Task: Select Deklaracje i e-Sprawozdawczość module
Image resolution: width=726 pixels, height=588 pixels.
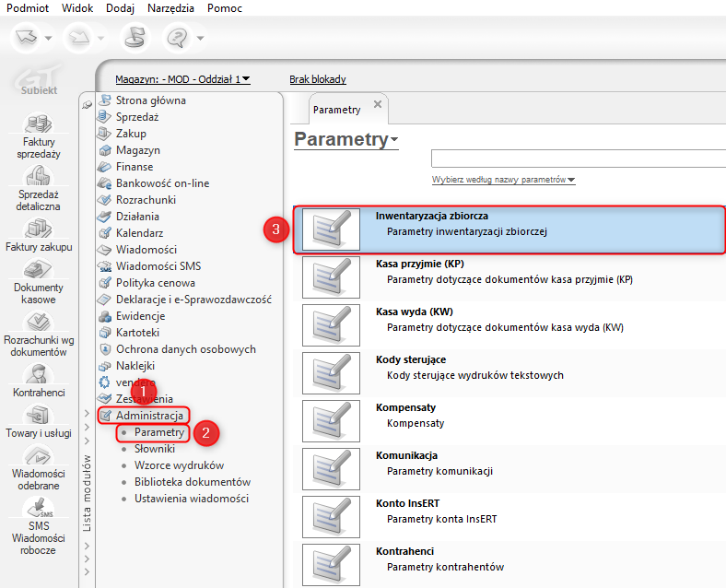Action: pyautogui.click(x=193, y=300)
